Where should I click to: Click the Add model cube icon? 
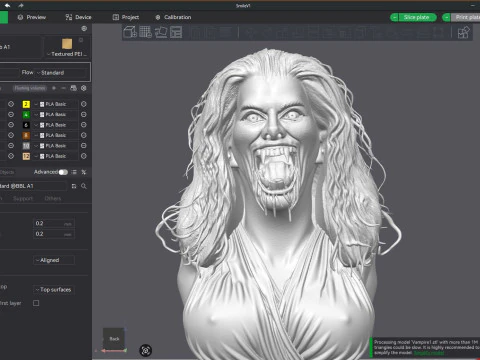pyautogui.click(x=130, y=32)
